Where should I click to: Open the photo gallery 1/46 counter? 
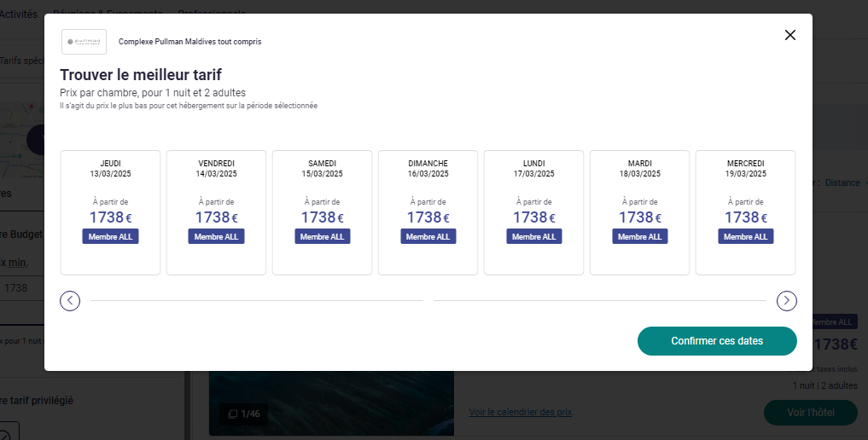pyautogui.click(x=244, y=414)
